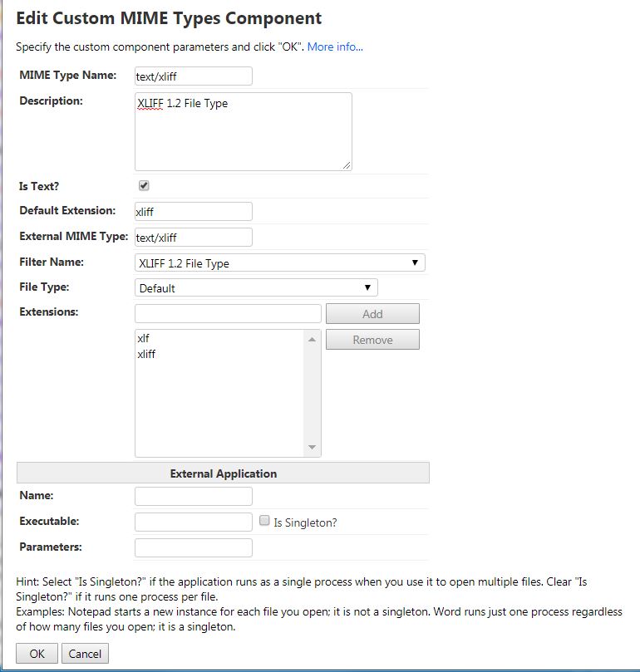This screenshot has height=672, width=640.
Task: Grab the Description textarea resize handle
Action: (x=347, y=165)
